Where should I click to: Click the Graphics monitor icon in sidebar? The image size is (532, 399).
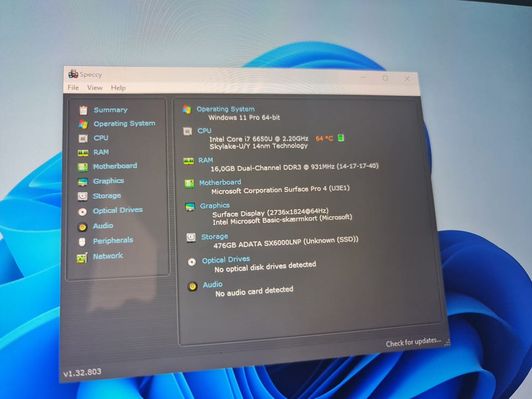pos(83,182)
